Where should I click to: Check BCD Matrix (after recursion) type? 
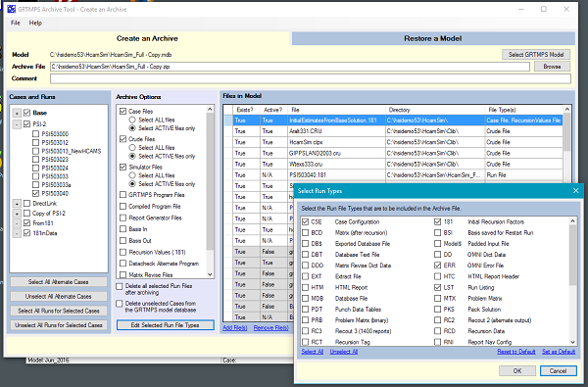tap(305, 233)
